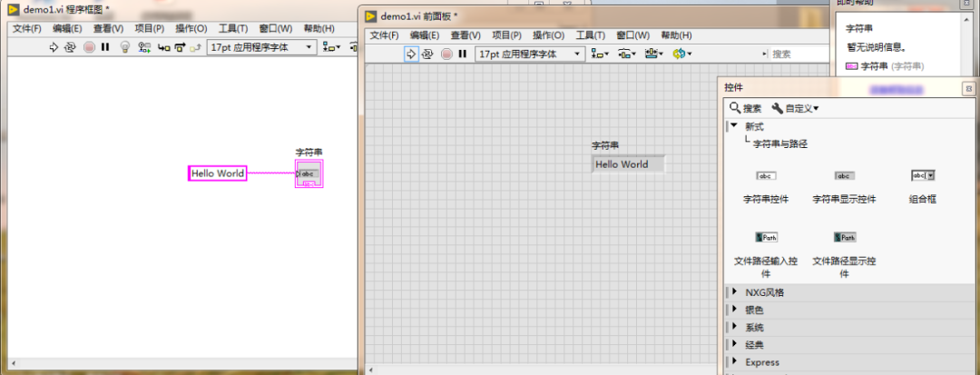Click Abort Execution in block diagram toolbar
The image size is (980, 375).
pyautogui.click(x=89, y=47)
